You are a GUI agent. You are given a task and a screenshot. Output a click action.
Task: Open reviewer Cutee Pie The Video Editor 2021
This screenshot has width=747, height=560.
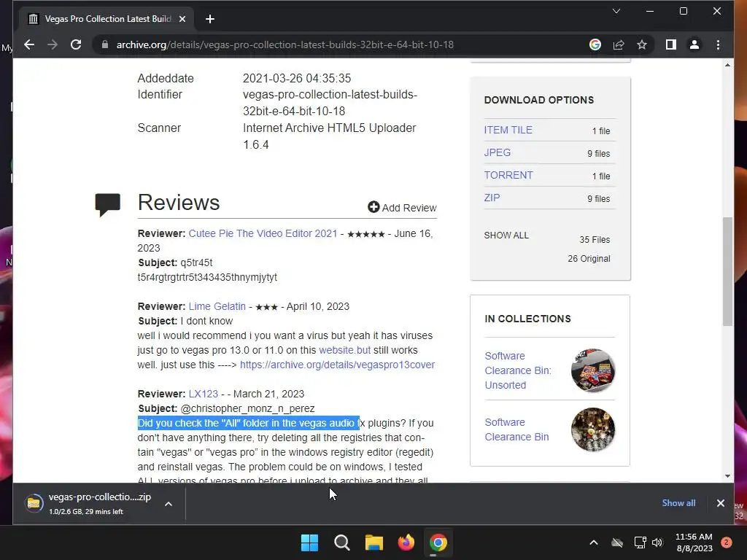263,234
